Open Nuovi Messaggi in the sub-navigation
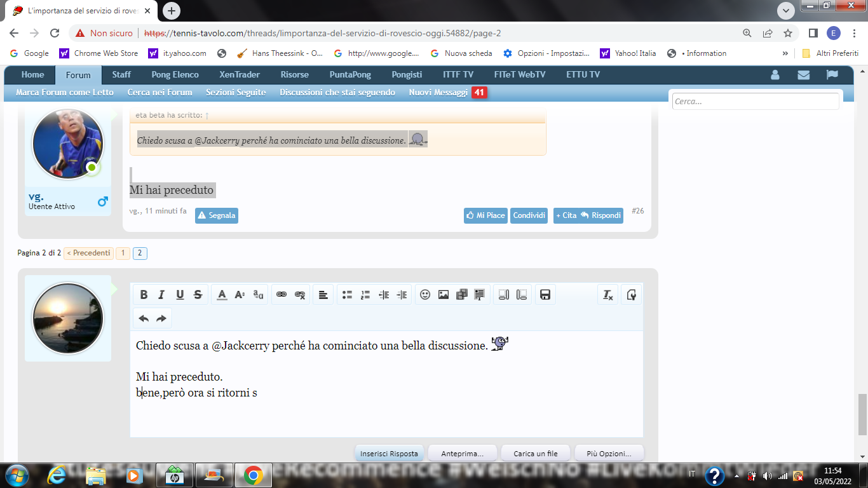This screenshot has width=868, height=488. (x=438, y=93)
